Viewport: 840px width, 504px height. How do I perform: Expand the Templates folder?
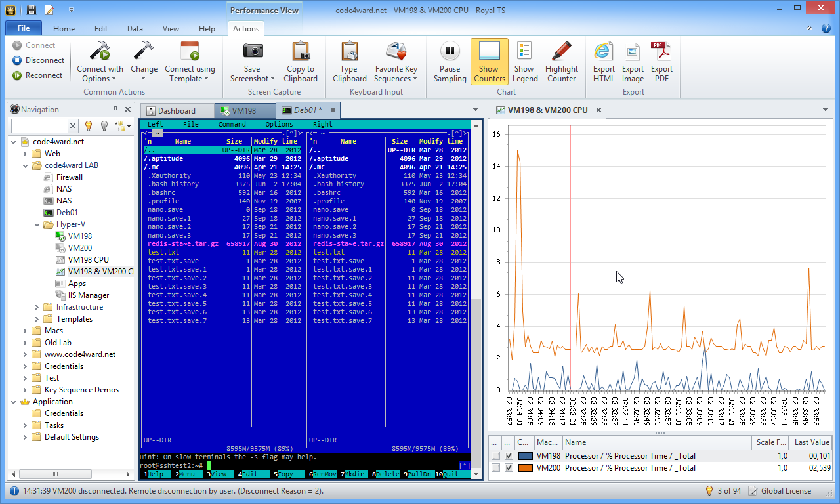coord(37,319)
